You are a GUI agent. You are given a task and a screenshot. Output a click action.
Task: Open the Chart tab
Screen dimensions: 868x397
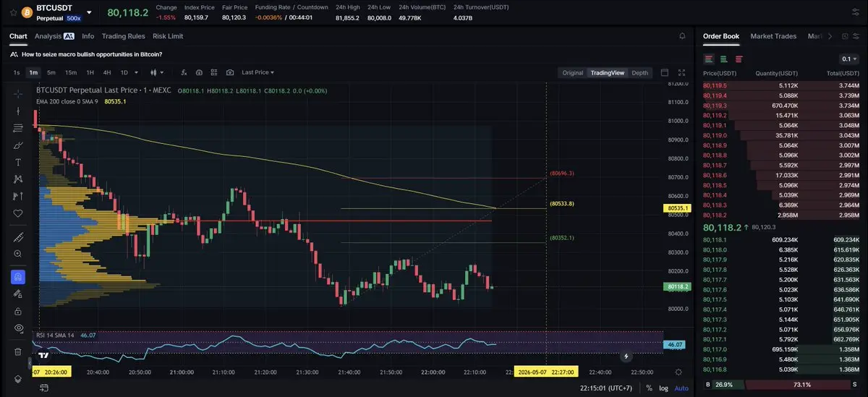(x=18, y=36)
